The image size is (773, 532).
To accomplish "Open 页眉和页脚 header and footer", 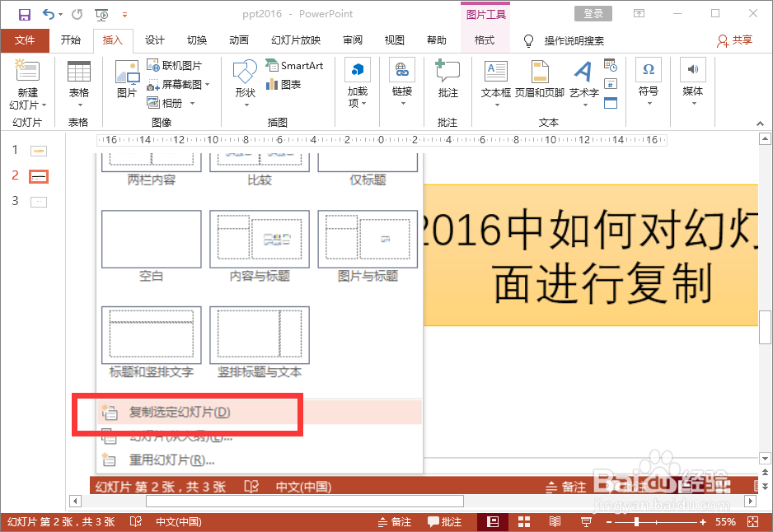I will pyautogui.click(x=539, y=80).
